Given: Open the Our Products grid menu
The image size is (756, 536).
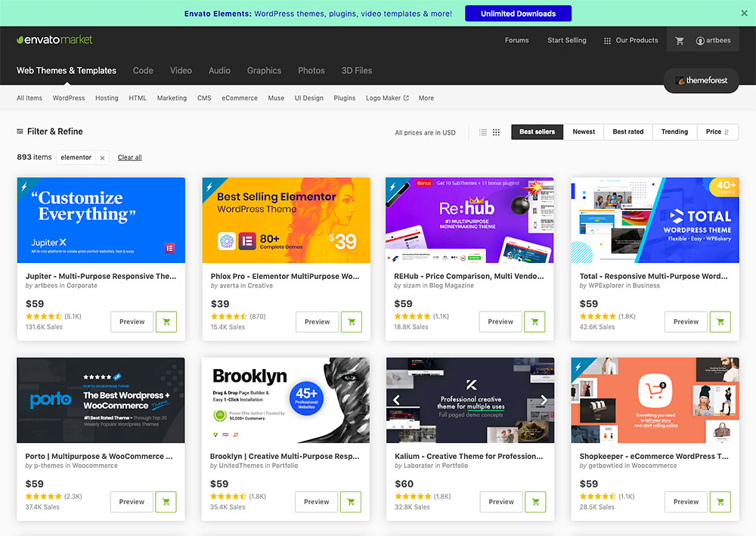Looking at the screenshot, I should click(631, 41).
